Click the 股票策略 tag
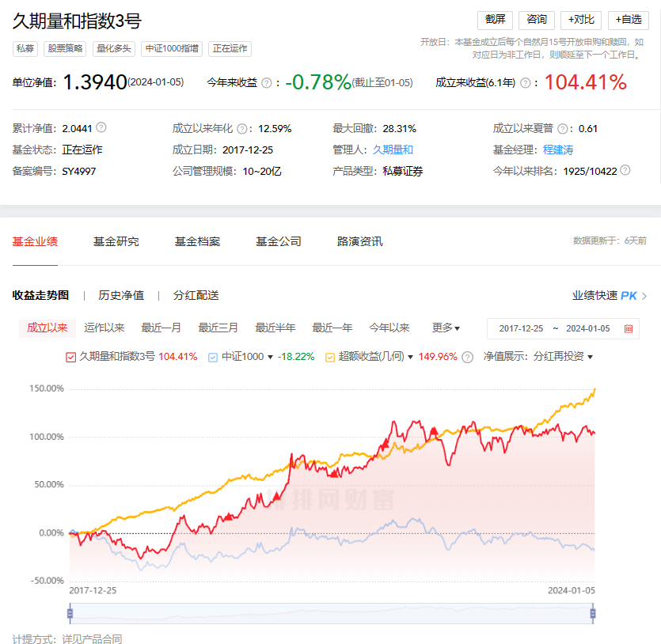Viewport: 661px width, 644px height. [65, 49]
